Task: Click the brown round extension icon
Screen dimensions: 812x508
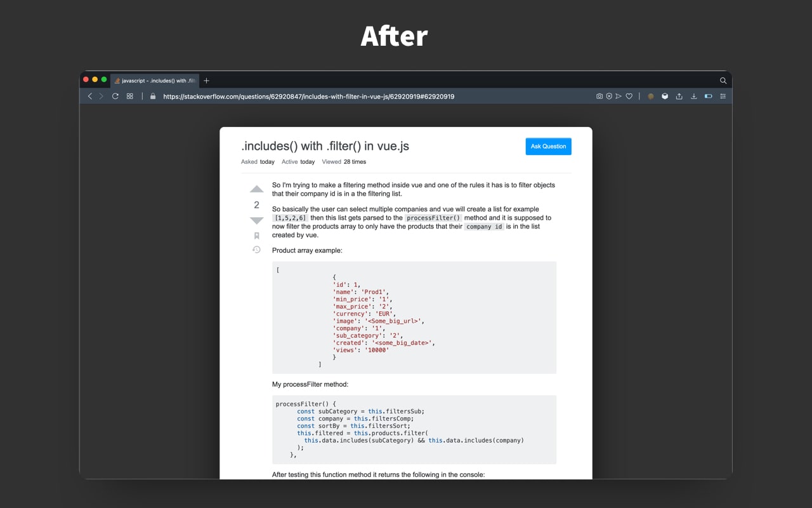Action: coord(651,97)
